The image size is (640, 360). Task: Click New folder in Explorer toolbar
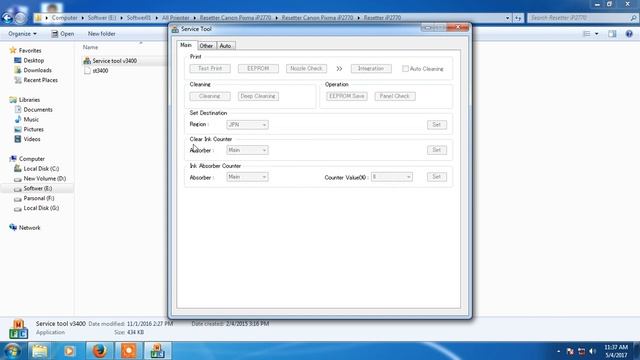[x=102, y=34]
